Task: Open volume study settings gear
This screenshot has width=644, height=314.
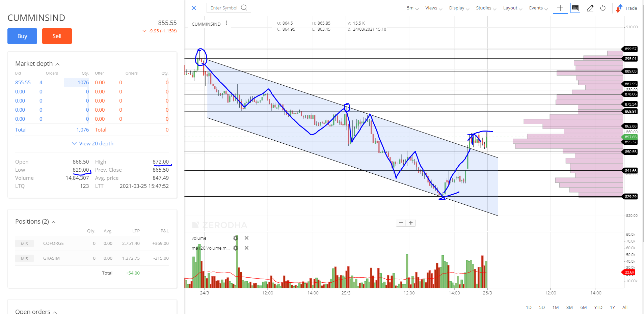Action: [x=236, y=238]
